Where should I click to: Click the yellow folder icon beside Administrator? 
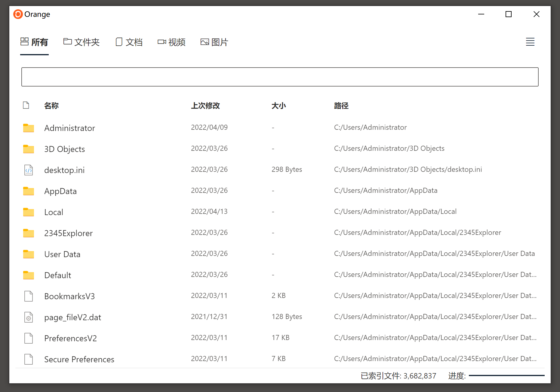pos(28,128)
